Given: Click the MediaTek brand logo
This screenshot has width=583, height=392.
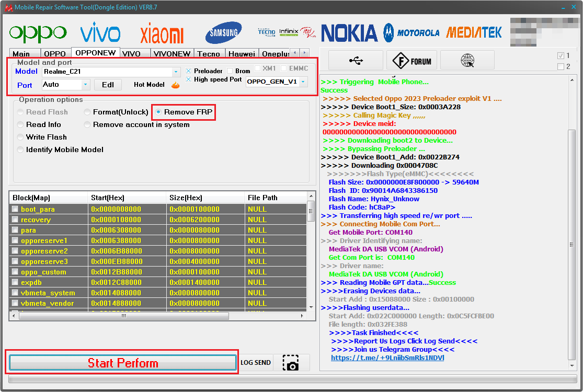Looking at the screenshot, I should pos(474,32).
